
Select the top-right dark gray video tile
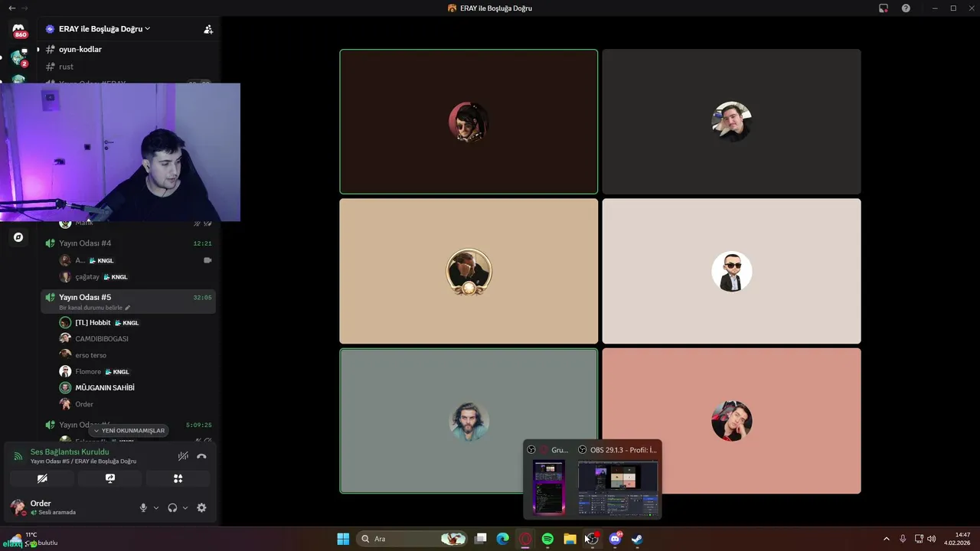pos(731,122)
